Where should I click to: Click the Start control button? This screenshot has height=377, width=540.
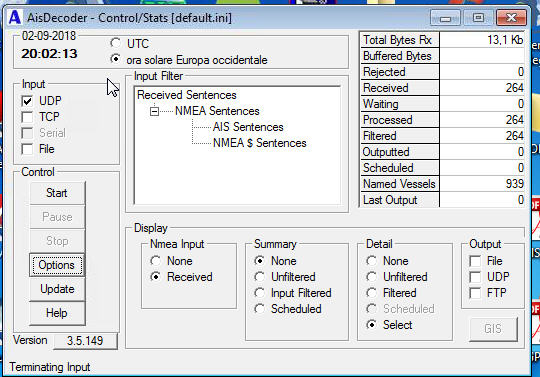(57, 193)
